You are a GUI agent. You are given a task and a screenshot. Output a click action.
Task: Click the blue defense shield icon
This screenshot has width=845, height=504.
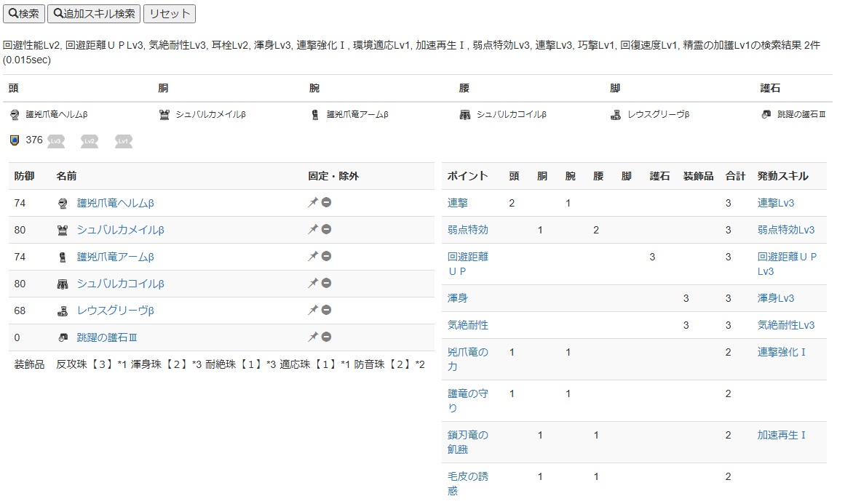click(15, 140)
